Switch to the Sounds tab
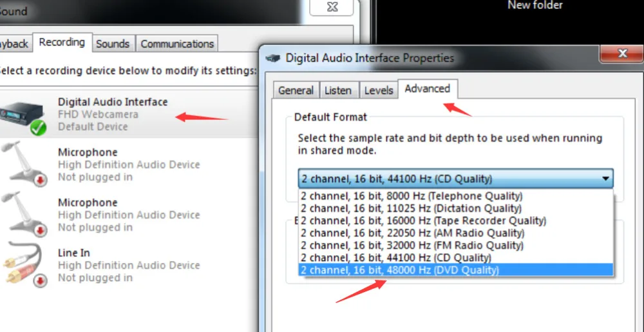The height and width of the screenshot is (332, 644). 113,44
